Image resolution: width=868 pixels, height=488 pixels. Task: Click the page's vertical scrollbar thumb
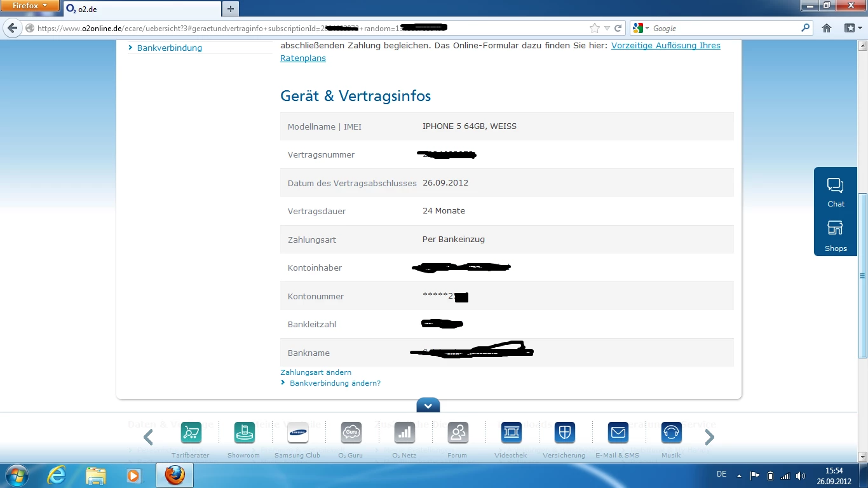[x=862, y=274]
